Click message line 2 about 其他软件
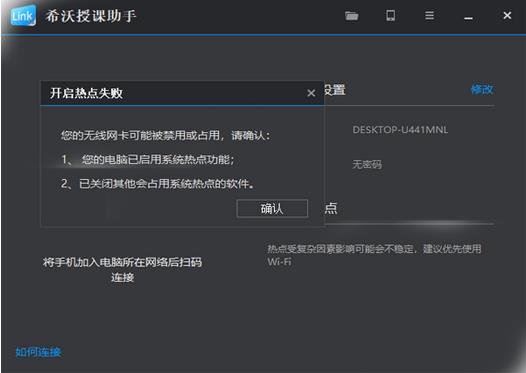Image resolution: width=526 pixels, height=373 pixels. [x=158, y=183]
